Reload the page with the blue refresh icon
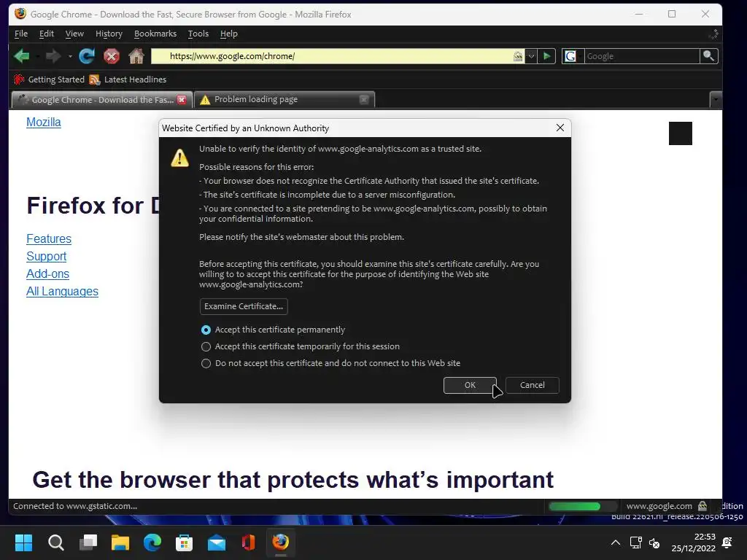 [x=87, y=56]
